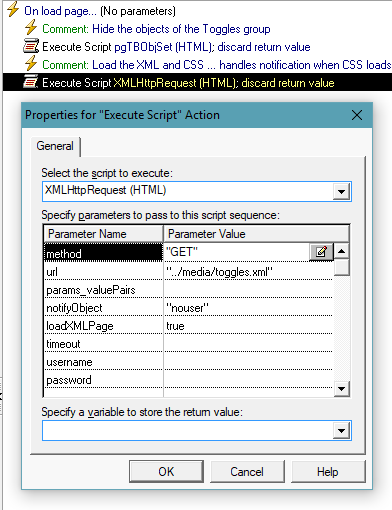Image resolution: width=392 pixels, height=510 pixels.
Task: Open the script selection dropdown arrow
Action: 341,192
